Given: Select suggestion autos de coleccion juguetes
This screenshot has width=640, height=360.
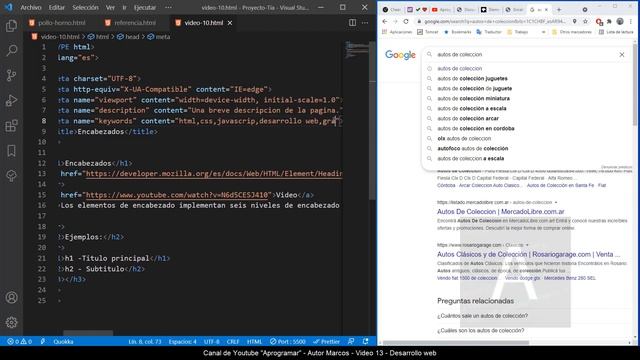Looking at the screenshot, I should pyautogui.click(x=472, y=78).
